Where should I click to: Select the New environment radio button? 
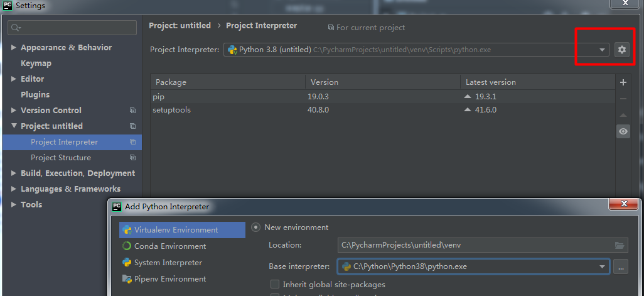click(x=256, y=227)
